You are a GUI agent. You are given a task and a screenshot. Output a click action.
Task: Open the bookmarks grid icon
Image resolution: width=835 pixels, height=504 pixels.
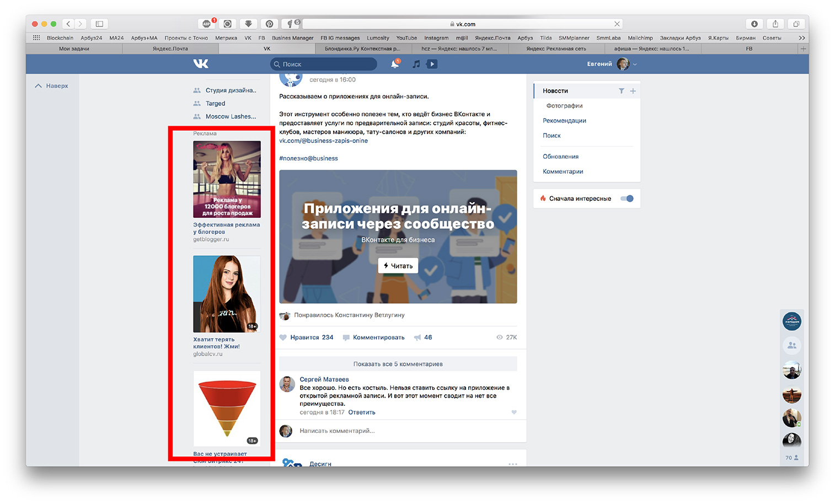coord(36,38)
